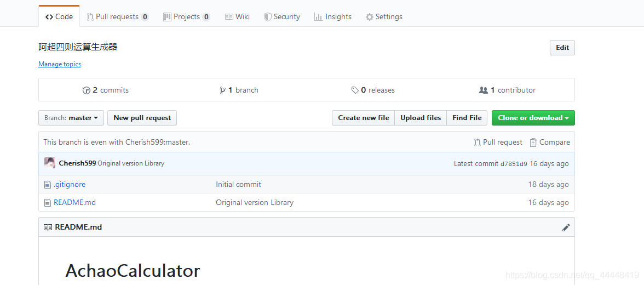Click the pull request icon in branch bar
The width and height of the screenshot is (644, 285).
pyautogui.click(x=478, y=142)
